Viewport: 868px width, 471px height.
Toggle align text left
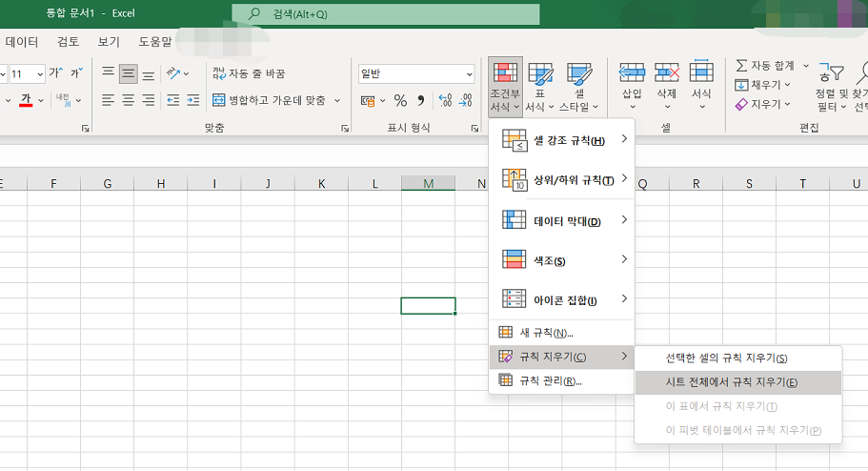pos(108,100)
